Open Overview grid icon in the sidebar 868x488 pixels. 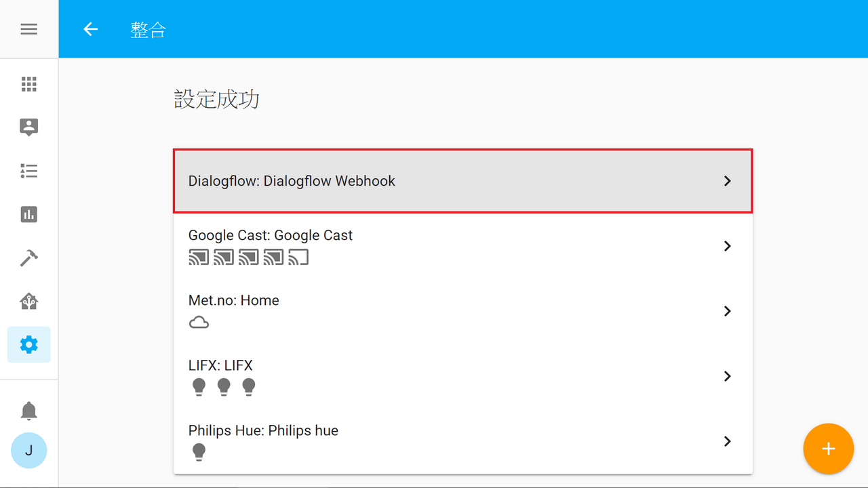[28, 84]
